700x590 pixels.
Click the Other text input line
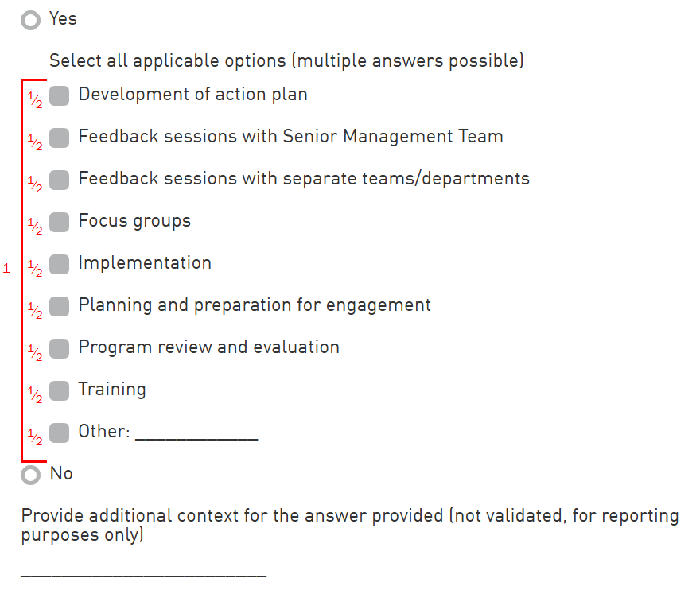196,433
